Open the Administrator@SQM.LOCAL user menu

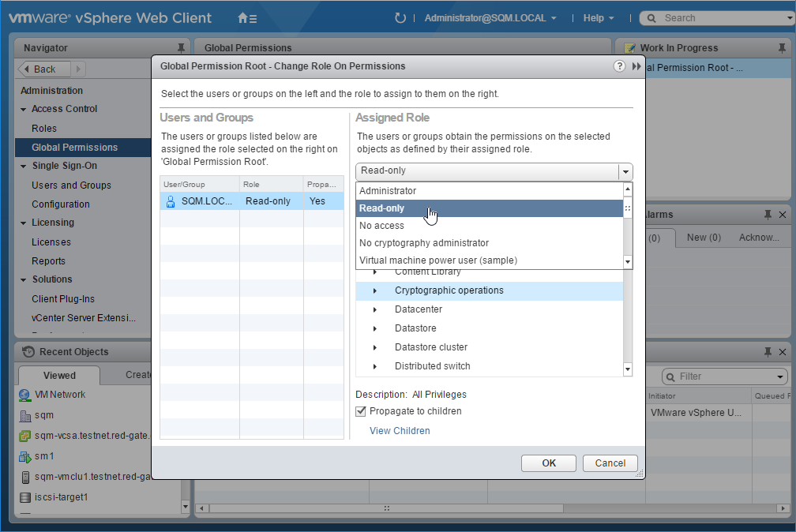(490, 18)
